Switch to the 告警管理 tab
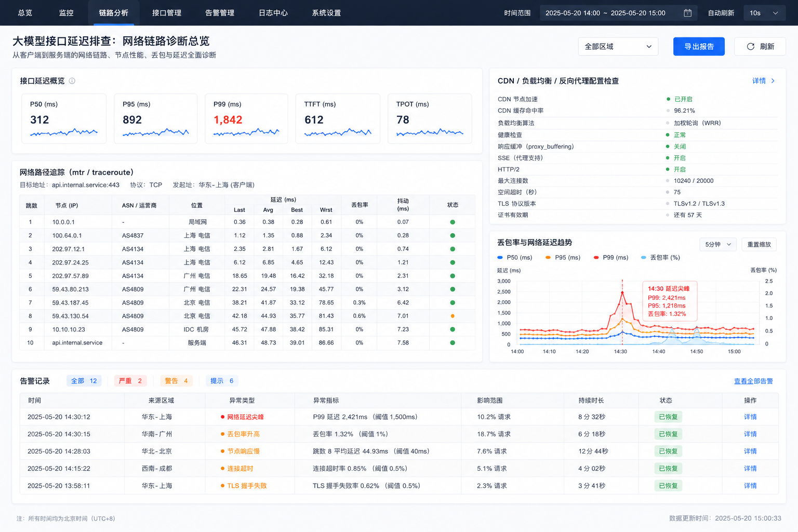The height and width of the screenshot is (532, 798). (220, 13)
